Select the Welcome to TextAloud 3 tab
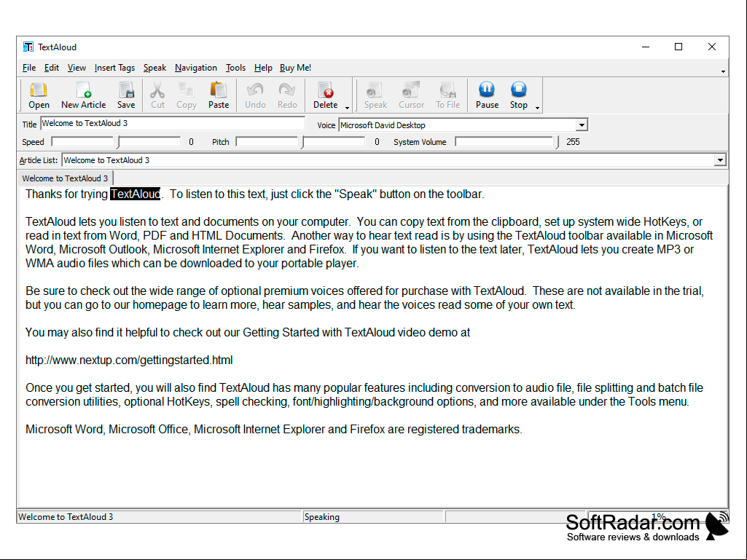Viewport: 747px width, 560px height. click(65, 178)
